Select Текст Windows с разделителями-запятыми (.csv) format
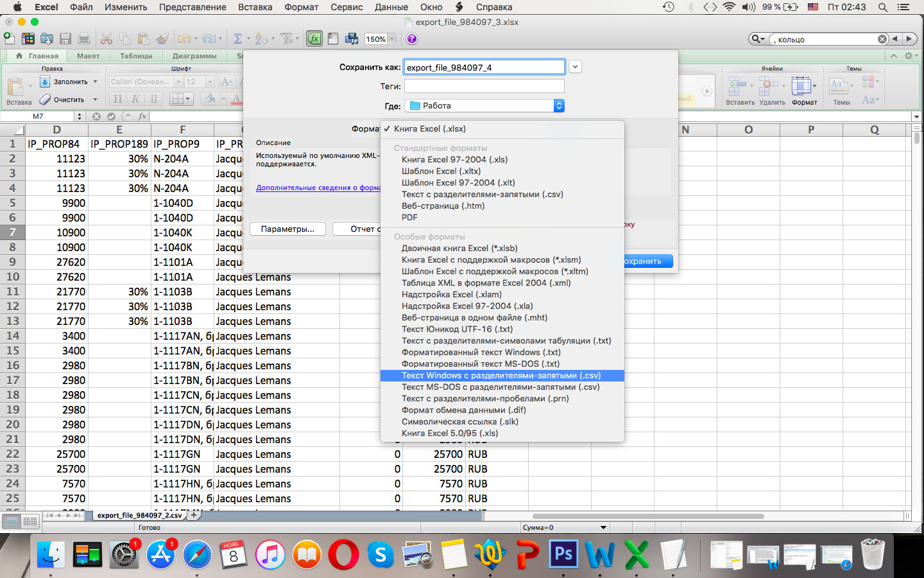 [x=502, y=376]
